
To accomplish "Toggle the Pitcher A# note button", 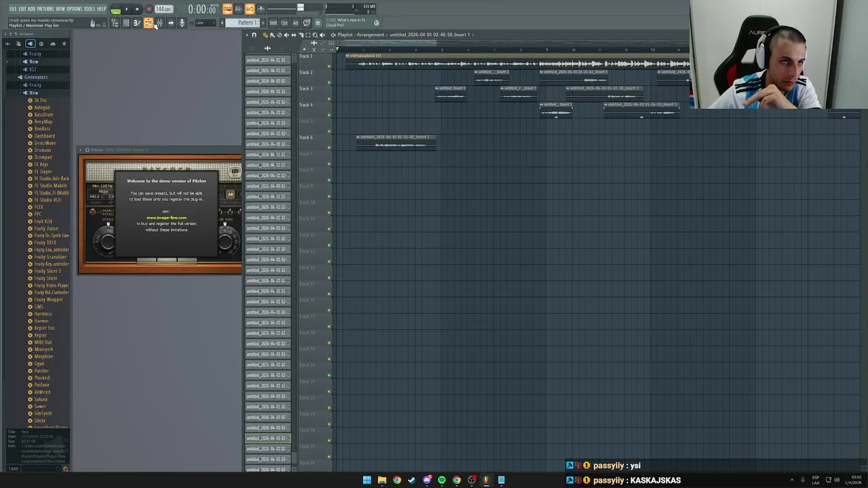I will [231, 195].
